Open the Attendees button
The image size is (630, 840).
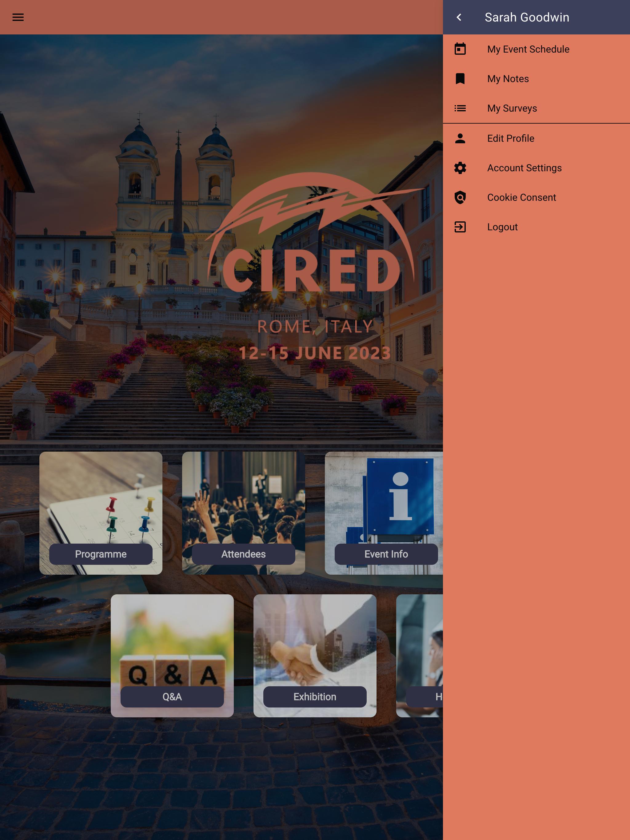(244, 554)
